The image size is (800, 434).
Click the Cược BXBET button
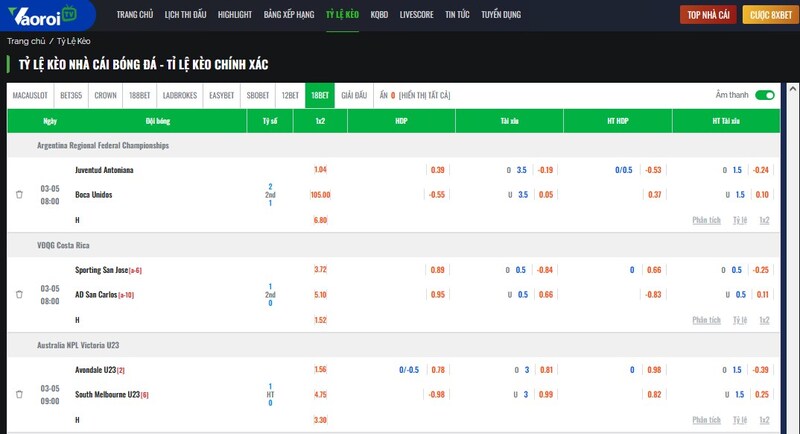pyautogui.click(x=770, y=16)
